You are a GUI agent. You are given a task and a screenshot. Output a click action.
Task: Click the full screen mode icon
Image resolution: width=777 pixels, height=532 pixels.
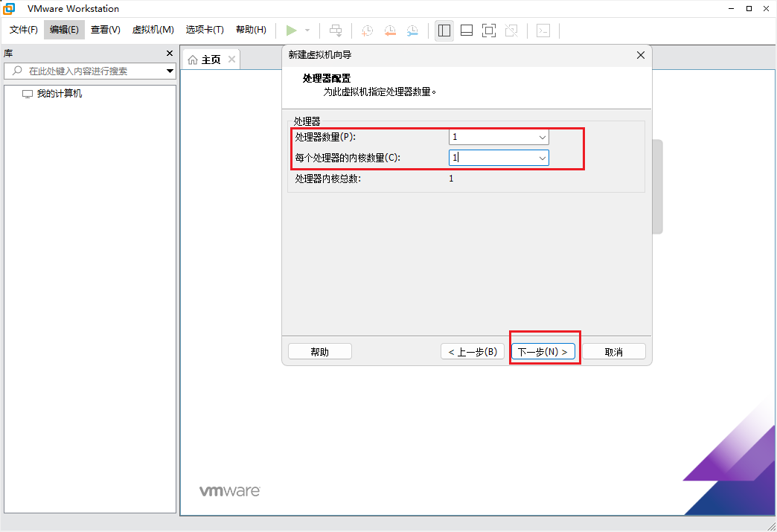488,31
